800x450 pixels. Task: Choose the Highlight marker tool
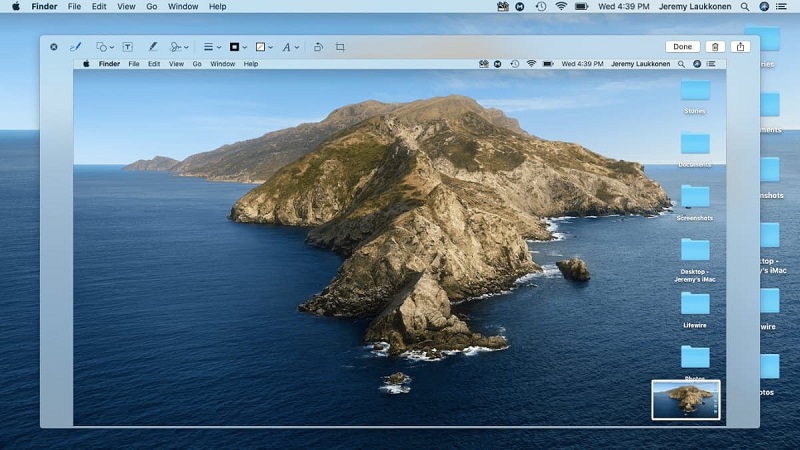click(153, 47)
